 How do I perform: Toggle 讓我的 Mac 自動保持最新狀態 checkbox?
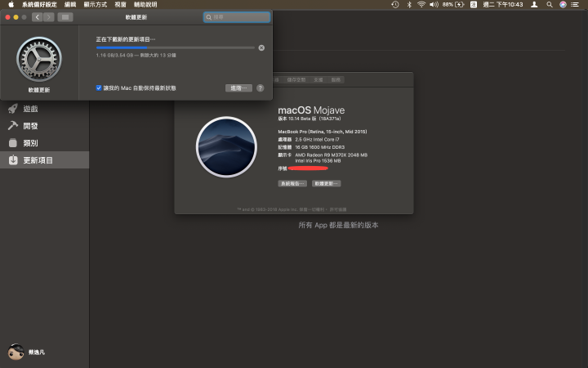(99, 88)
